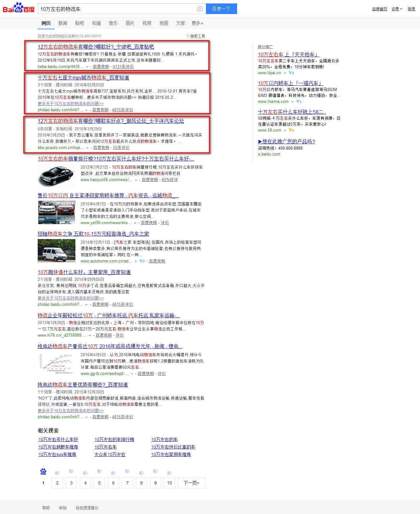Open result 12万左右的物流车有哪些 宁波吧
The image size is (420, 514).
coord(96,47)
